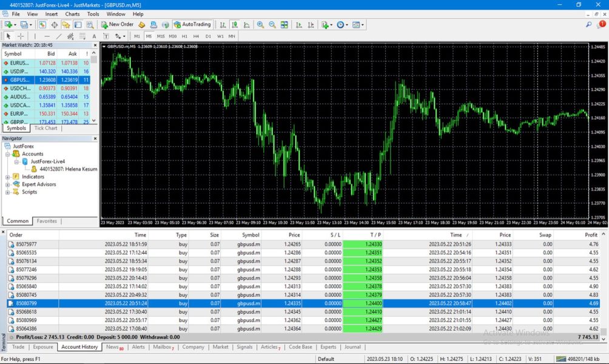Close the Market Watch panel

pyautogui.click(x=95, y=45)
